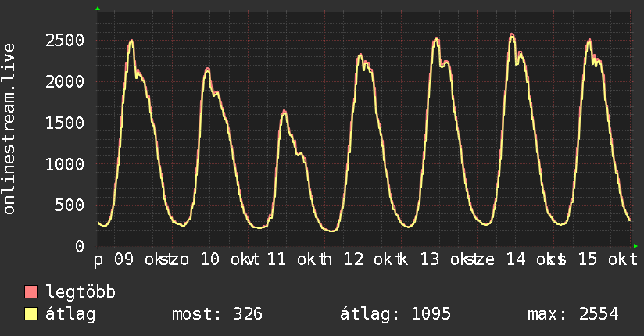Select the 2500 y-axis label
The height and width of the screenshot is (336, 644).
tap(65, 41)
